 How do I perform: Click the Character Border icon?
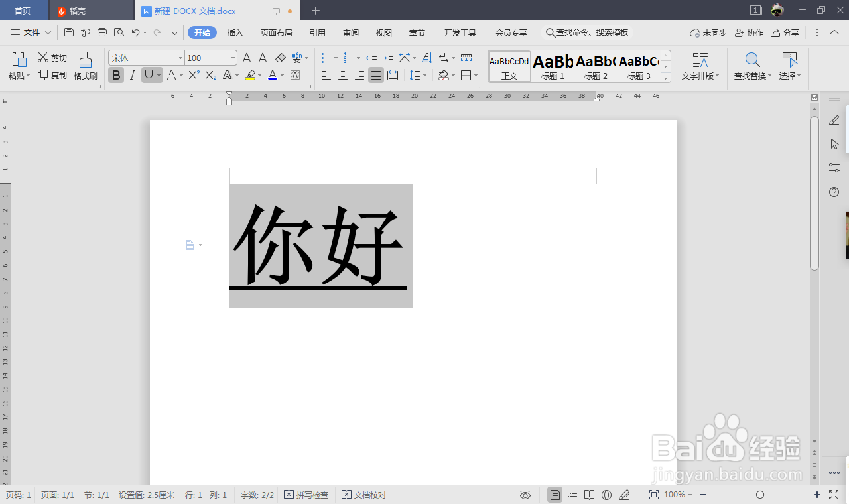click(295, 75)
